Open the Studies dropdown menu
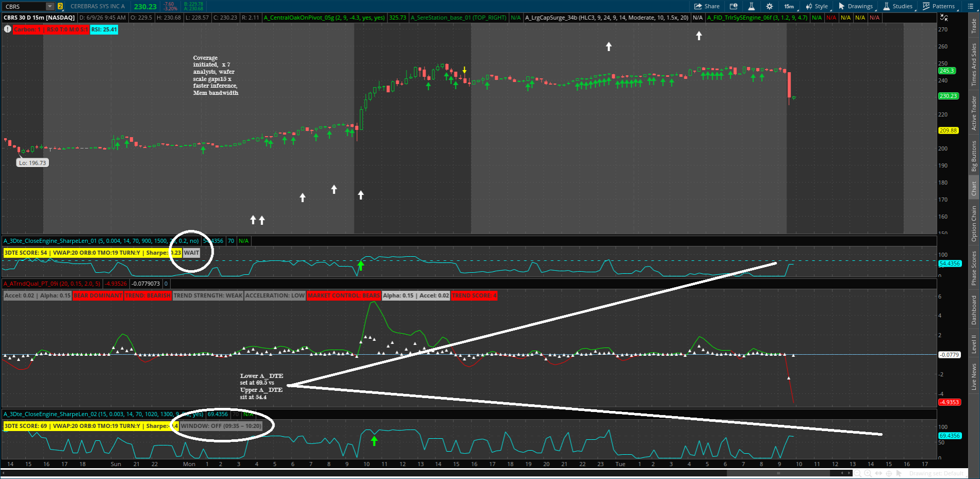The image size is (980, 479). [x=899, y=6]
